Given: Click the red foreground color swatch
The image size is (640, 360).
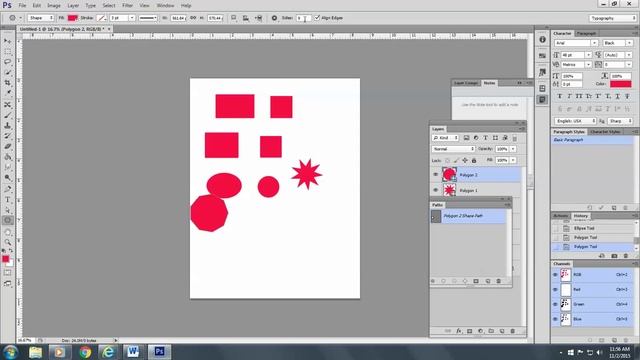Looking at the screenshot, I should [5, 259].
